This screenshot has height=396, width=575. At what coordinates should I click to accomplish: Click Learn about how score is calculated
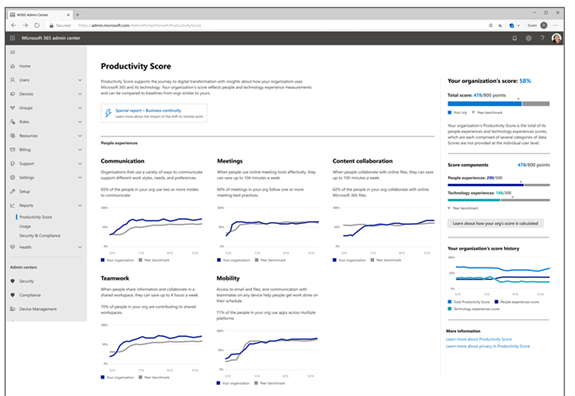click(495, 223)
